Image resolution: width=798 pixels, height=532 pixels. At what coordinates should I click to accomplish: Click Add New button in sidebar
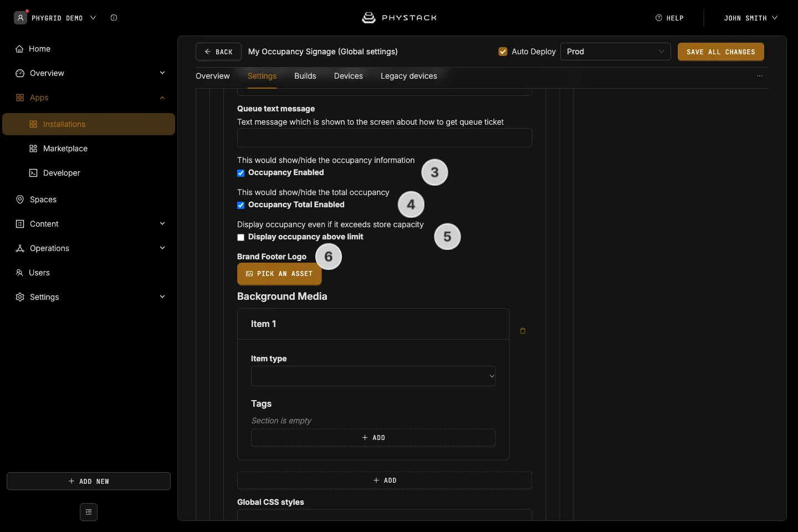[x=89, y=481]
